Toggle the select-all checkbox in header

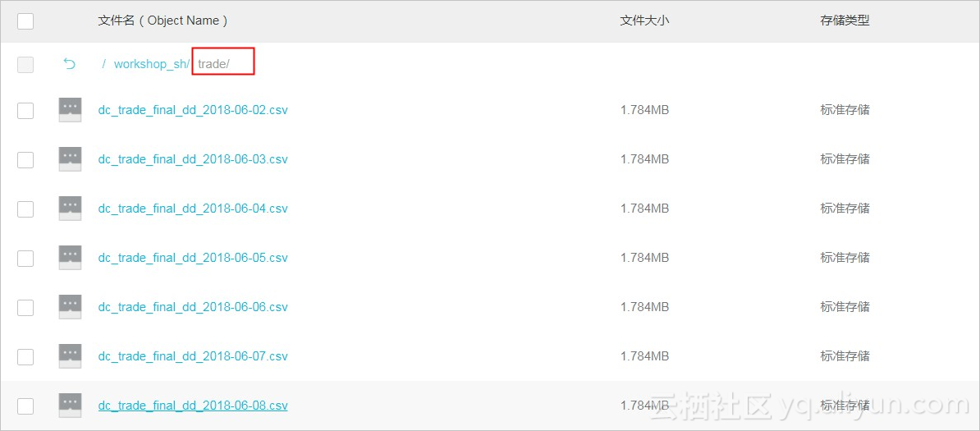coord(25,21)
